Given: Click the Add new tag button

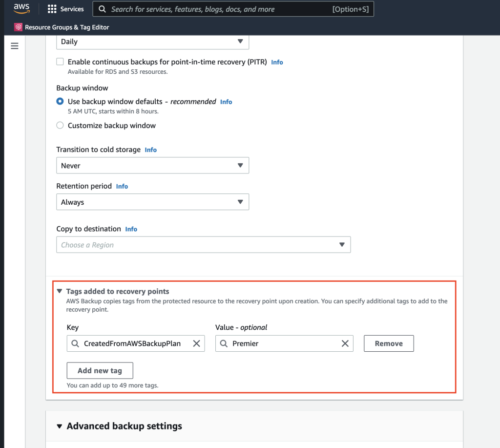Looking at the screenshot, I should tap(100, 370).
